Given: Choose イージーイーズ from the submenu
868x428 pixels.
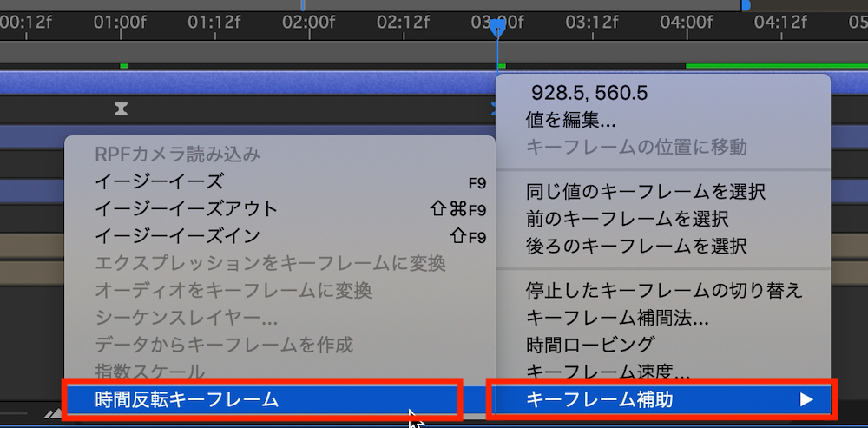Looking at the screenshot, I should click(279, 181).
